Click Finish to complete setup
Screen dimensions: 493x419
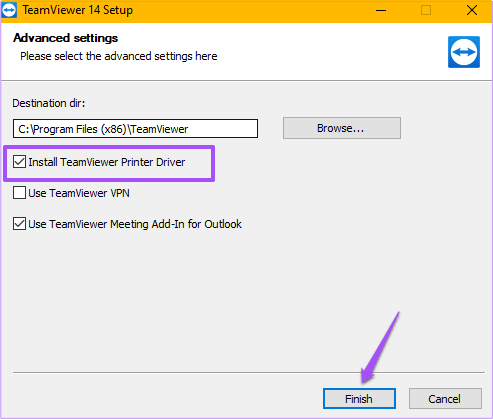[x=359, y=398]
